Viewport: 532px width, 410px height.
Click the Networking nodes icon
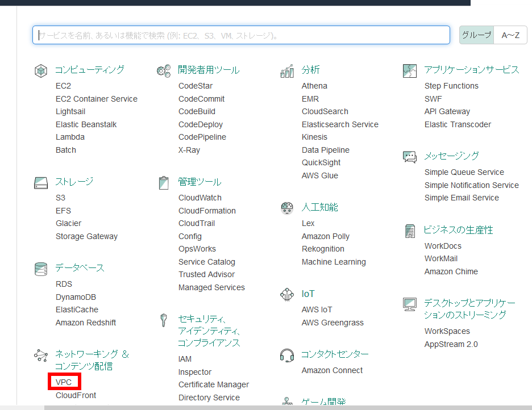coord(41,355)
